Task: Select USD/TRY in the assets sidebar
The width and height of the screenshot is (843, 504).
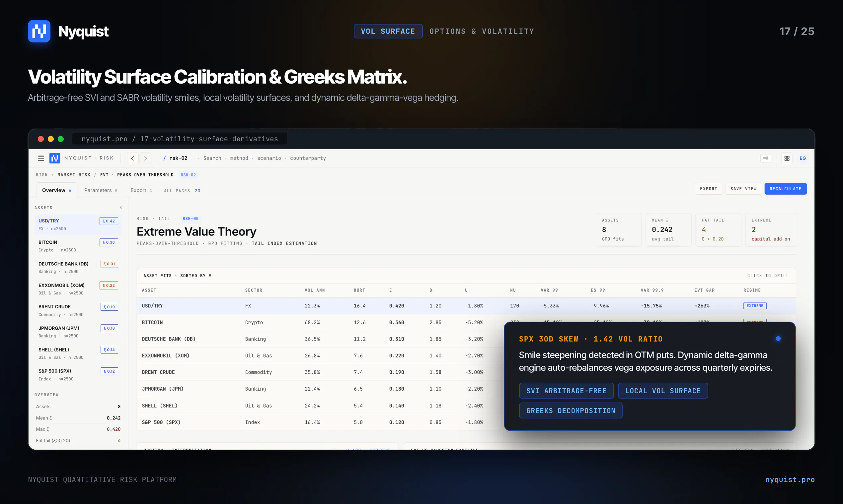Action: click(78, 224)
